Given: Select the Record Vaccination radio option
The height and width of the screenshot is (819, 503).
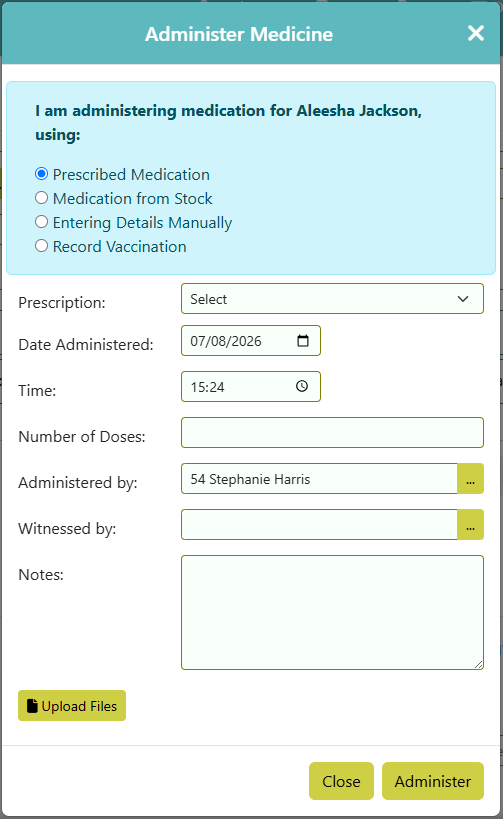Looking at the screenshot, I should [x=41, y=245].
